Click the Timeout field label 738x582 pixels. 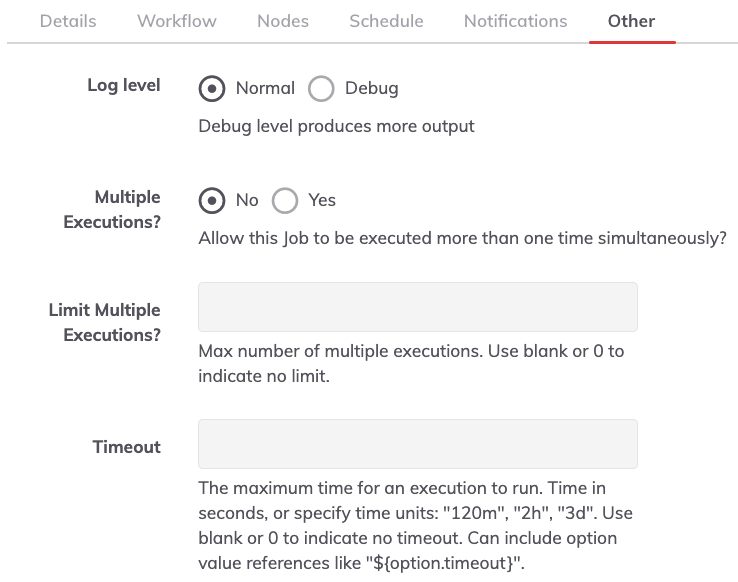pyautogui.click(x=127, y=447)
